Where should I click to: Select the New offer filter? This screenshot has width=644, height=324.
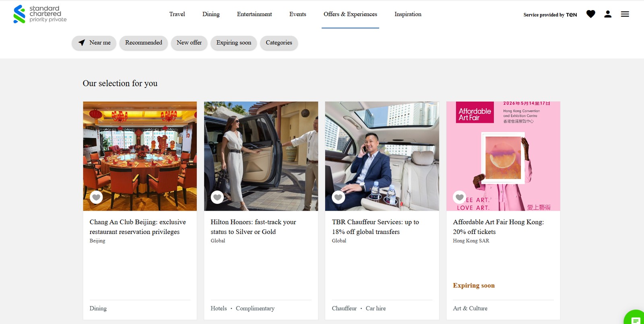click(189, 43)
